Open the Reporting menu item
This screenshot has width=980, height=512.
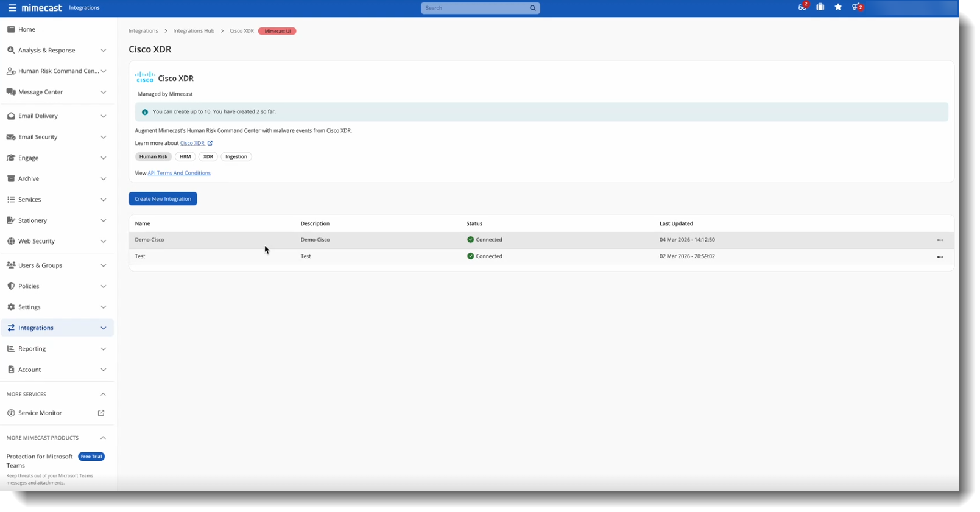(32, 349)
